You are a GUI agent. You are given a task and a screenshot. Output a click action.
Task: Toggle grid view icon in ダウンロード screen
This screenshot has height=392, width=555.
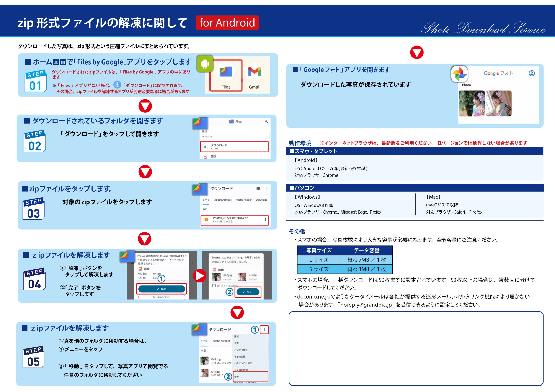pyautogui.click(x=258, y=188)
